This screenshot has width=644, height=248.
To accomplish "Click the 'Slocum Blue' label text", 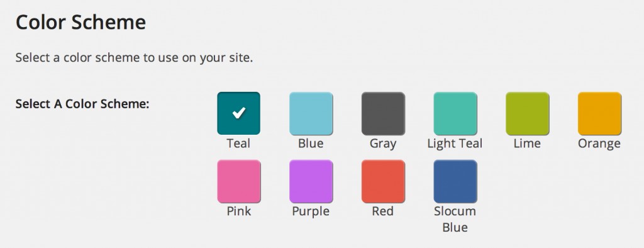I will pyautogui.click(x=455, y=219).
